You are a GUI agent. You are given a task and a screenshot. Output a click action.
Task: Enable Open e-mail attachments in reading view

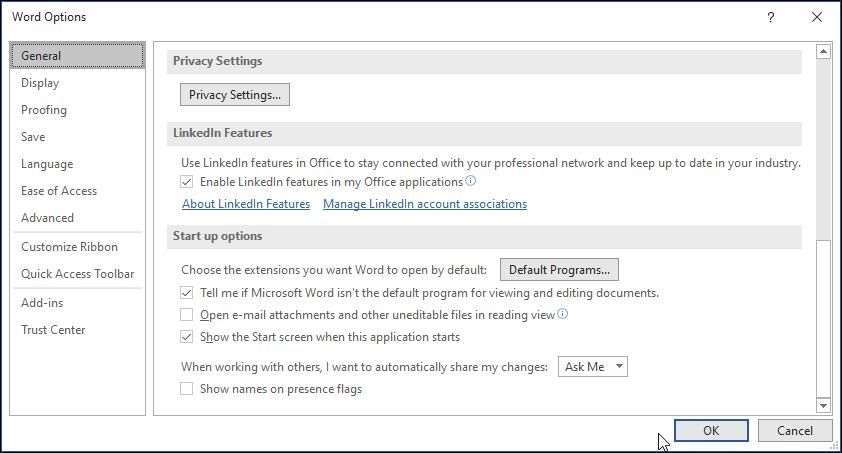click(x=187, y=315)
